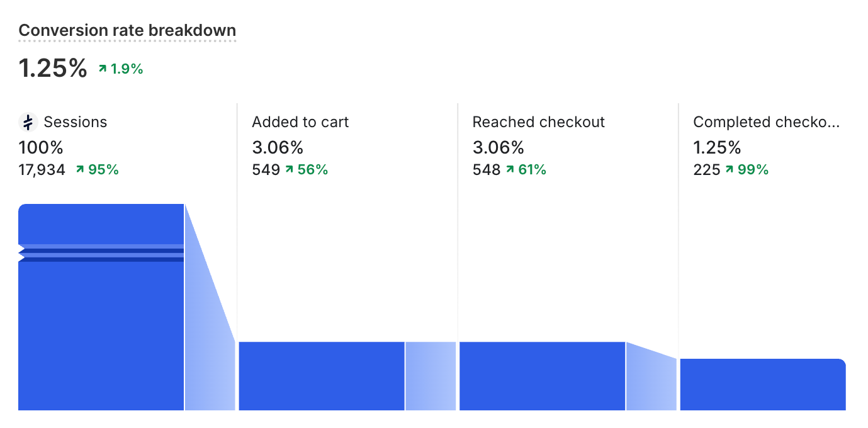Click the 17,934 sessions count
Screen dimensions: 868x428
(x=42, y=169)
